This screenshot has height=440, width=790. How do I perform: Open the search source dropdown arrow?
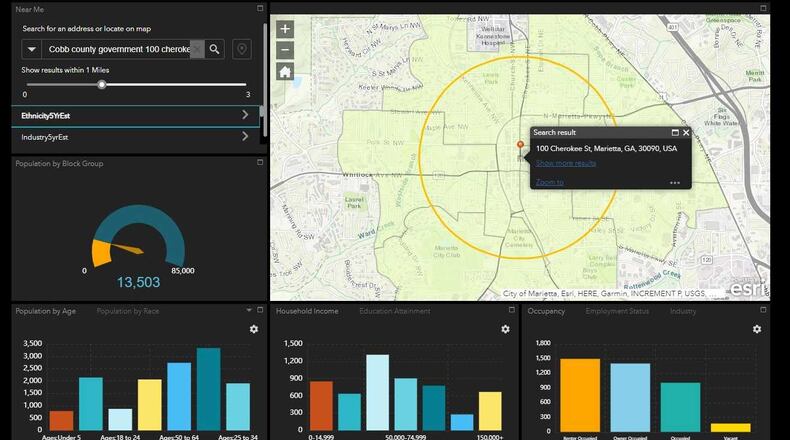click(32, 49)
